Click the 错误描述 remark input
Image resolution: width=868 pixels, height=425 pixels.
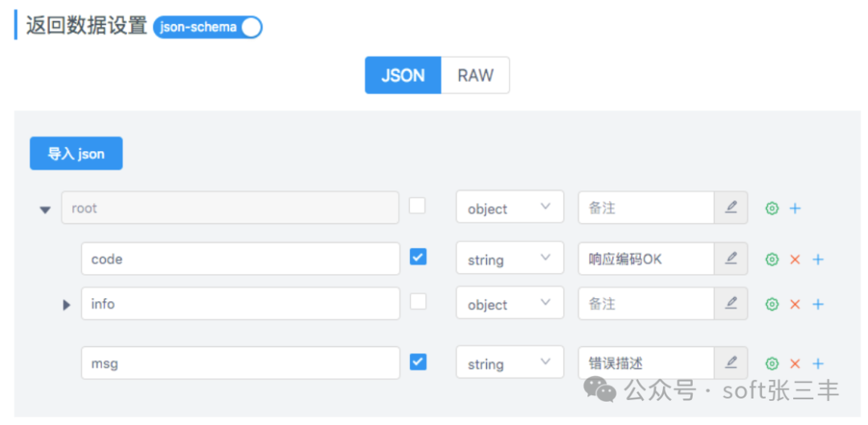[x=646, y=362]
